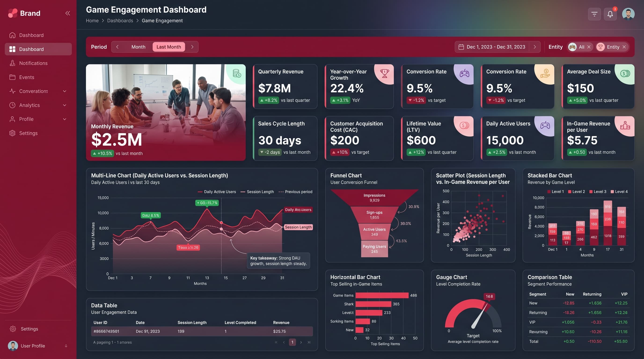Image resolution: width=644 pixels, height=359 pixels.
Task: Collapse the sidebar with double-chevron icon
Action: 67,13
